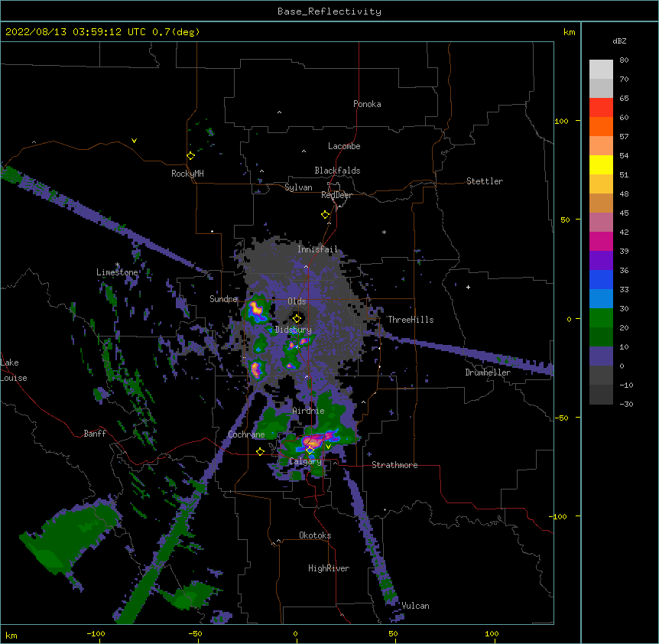Click the Vulcan town label

click(x=415, y=606)
